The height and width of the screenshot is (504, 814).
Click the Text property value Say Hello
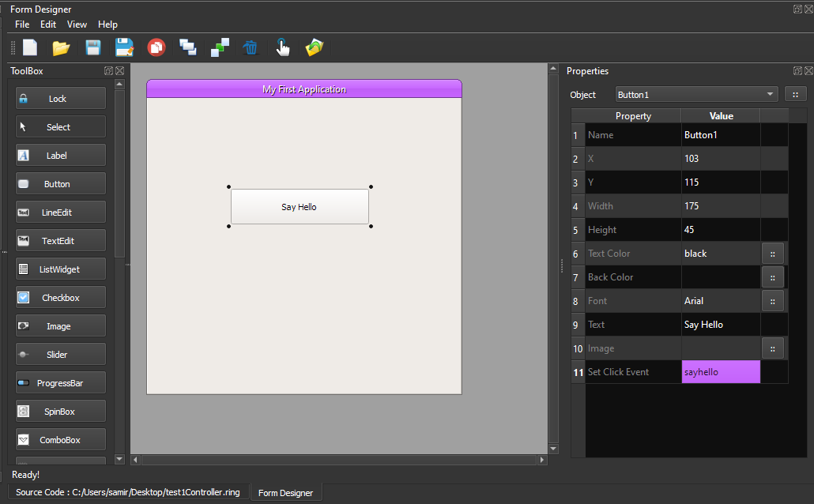point(720,325)
